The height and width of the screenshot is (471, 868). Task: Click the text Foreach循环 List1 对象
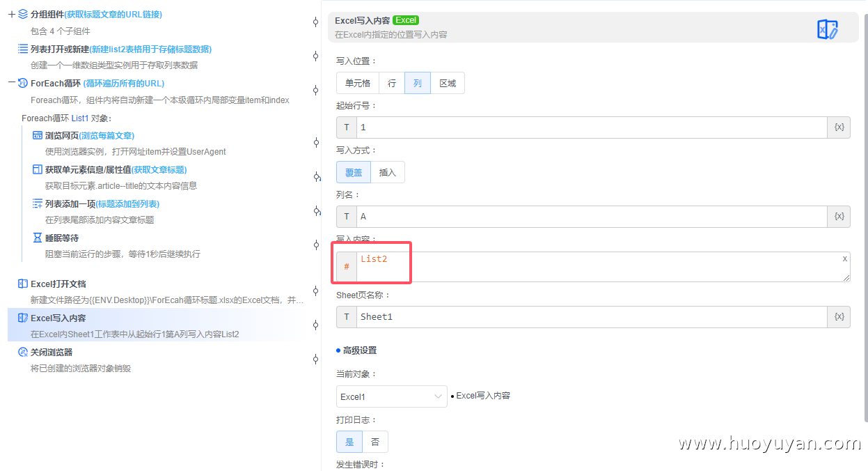pyautogui.click(x=67, y=118)
